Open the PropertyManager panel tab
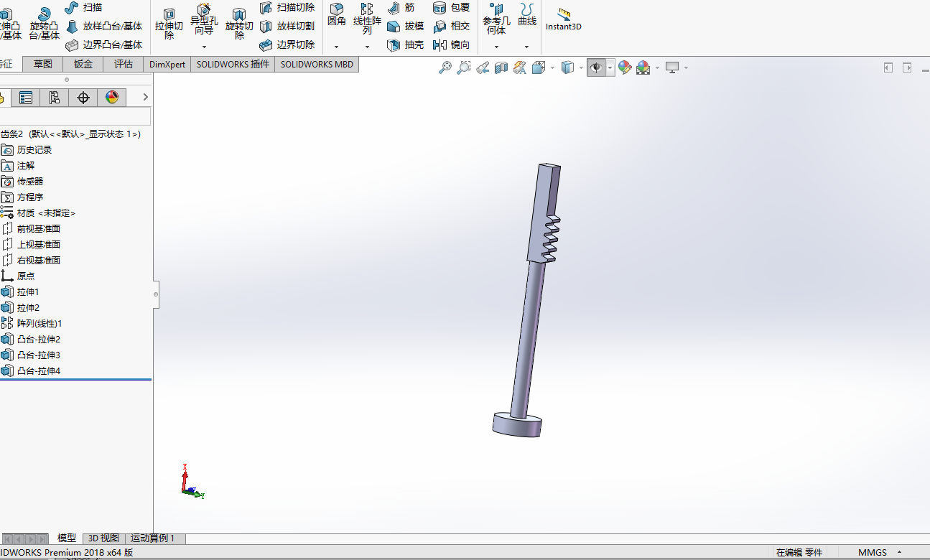This screenshot has height=560, width=930. (26, 98)
